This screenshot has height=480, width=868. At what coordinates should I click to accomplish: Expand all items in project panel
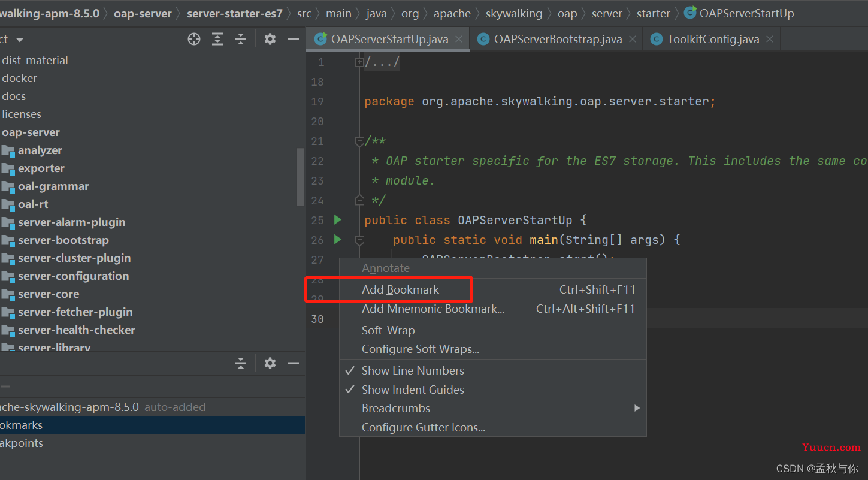click(x=217, y=39)
